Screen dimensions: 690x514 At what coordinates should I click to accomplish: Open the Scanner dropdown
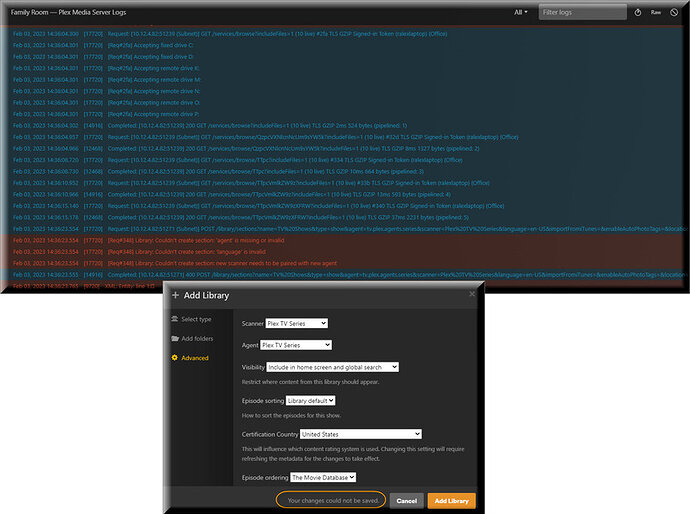tap(297, 323)
